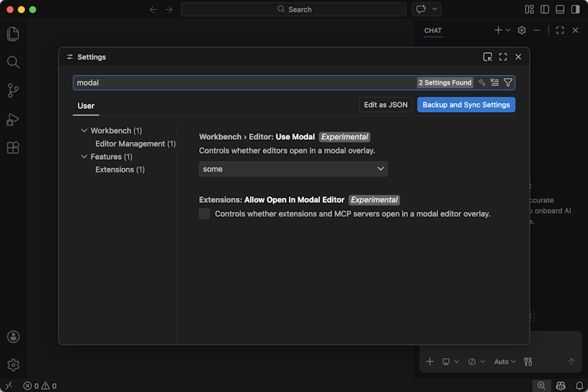Collapse the Workbench tree group

84,130
